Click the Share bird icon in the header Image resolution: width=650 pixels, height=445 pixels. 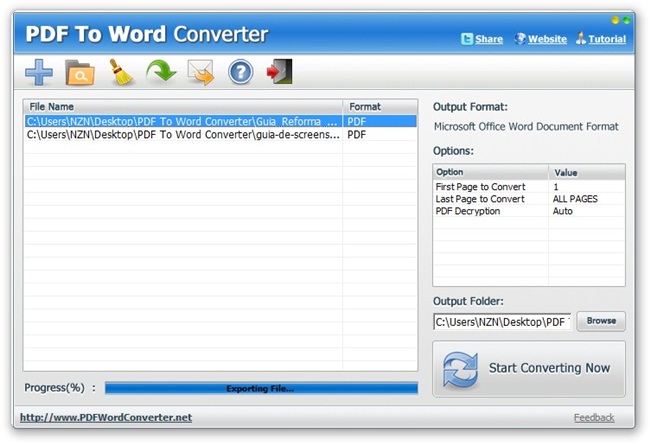click(x=467, y=39)
